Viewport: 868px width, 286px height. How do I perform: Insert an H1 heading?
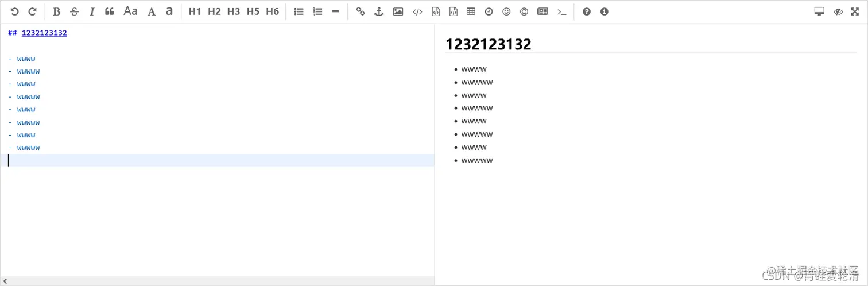pos(195,11)
